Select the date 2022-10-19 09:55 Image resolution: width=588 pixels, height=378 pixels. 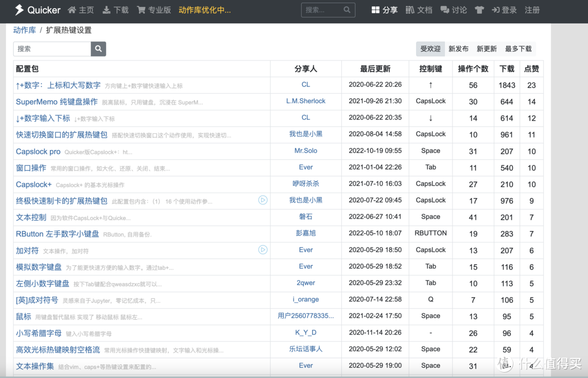pyautogui.click(x=375, y=151)
